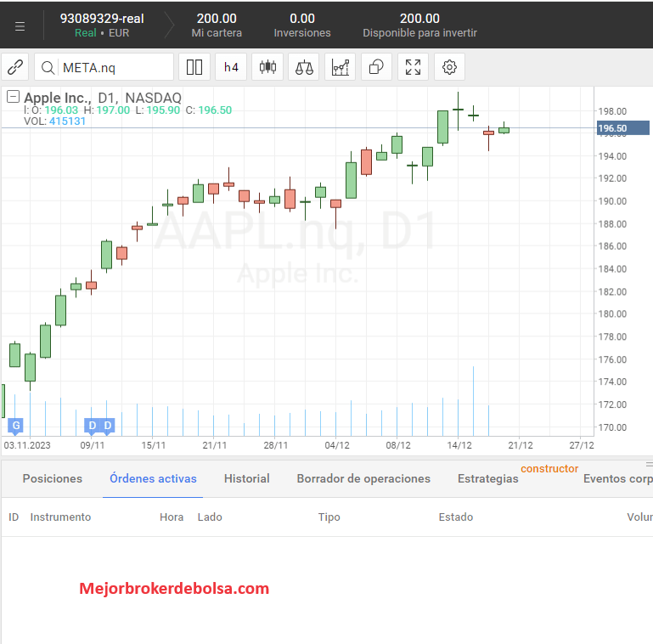Select the Órdenes activas tab
653x644 pixels.
(153, 478)
